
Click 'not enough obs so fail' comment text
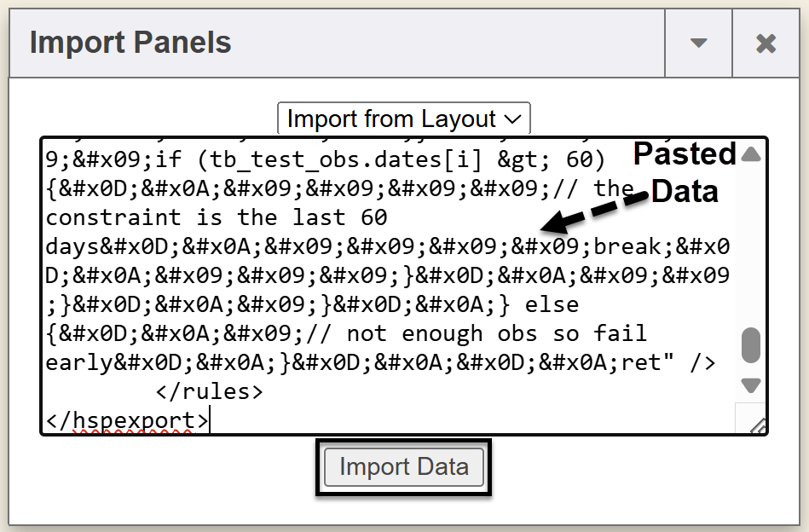click(x=496, y=333)
